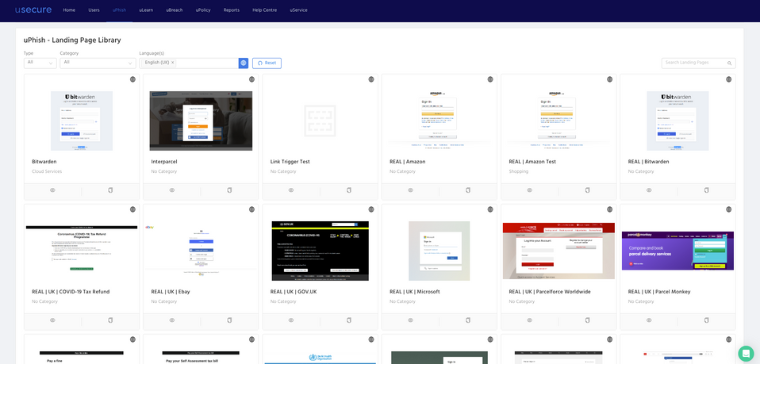Reset the landing page filters
This screenshot has width=760, height=420.
[x=267, y=63]
